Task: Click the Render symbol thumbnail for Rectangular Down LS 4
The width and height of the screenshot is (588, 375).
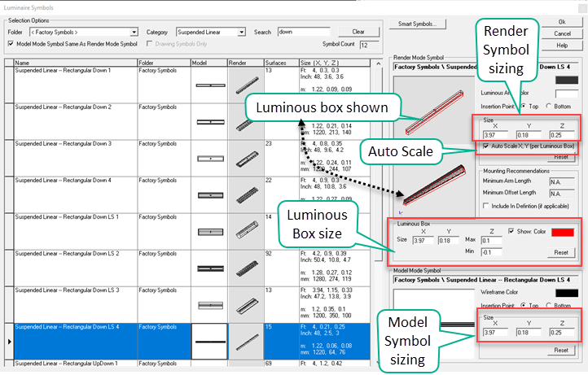Action: tap(247, 342)
